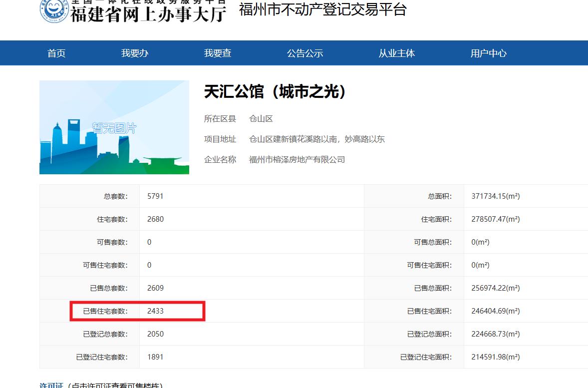Click the 天汇公馆（城市之光）project title
The height and width of the screenshot is (388, 588).
pyautogui.click(x=275, y=91)
